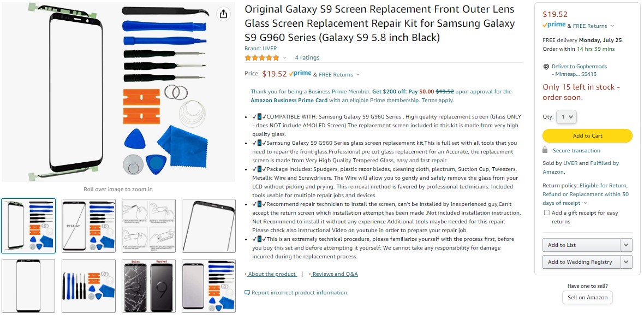Click the Sell on Amazon button

(587, 298)
